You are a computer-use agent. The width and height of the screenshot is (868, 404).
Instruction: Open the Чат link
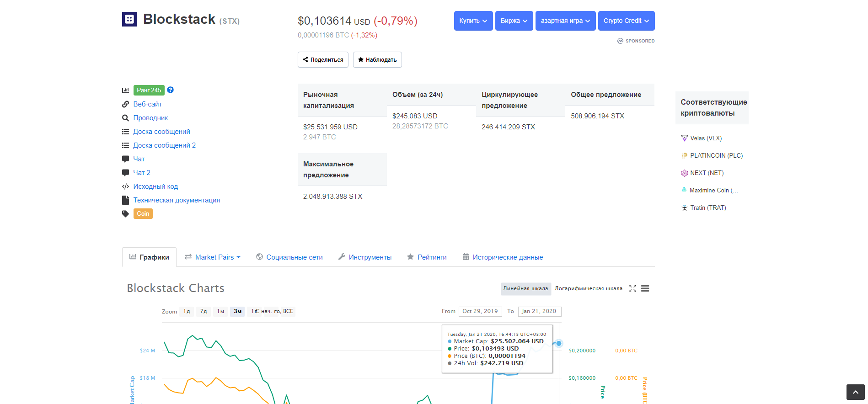point(139,159)
